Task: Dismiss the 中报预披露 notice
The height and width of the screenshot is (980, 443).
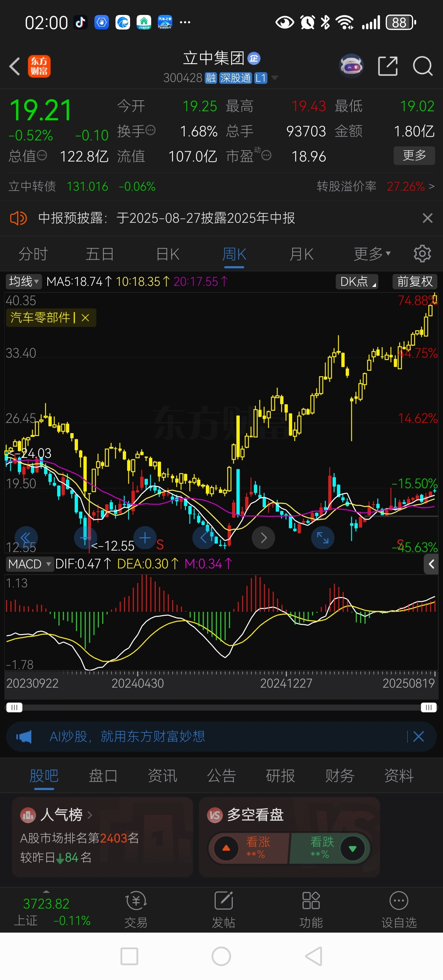Action: tap(427, 218)
